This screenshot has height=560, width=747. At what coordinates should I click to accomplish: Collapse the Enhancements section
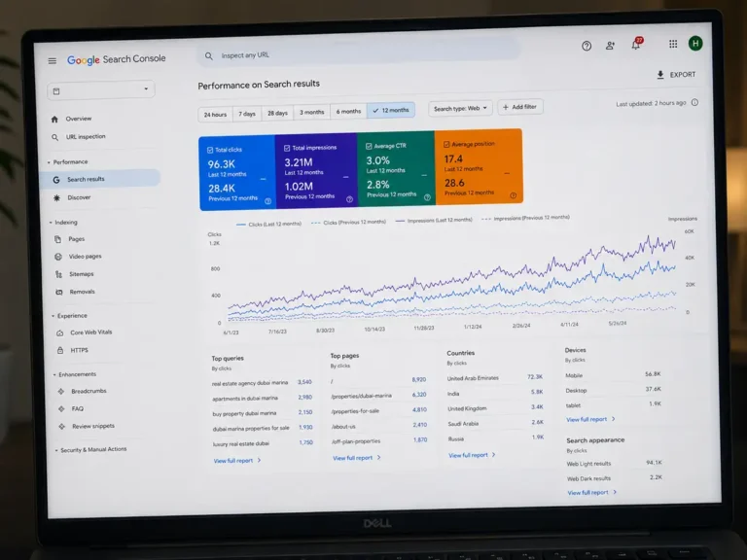[x=54, y=374]
